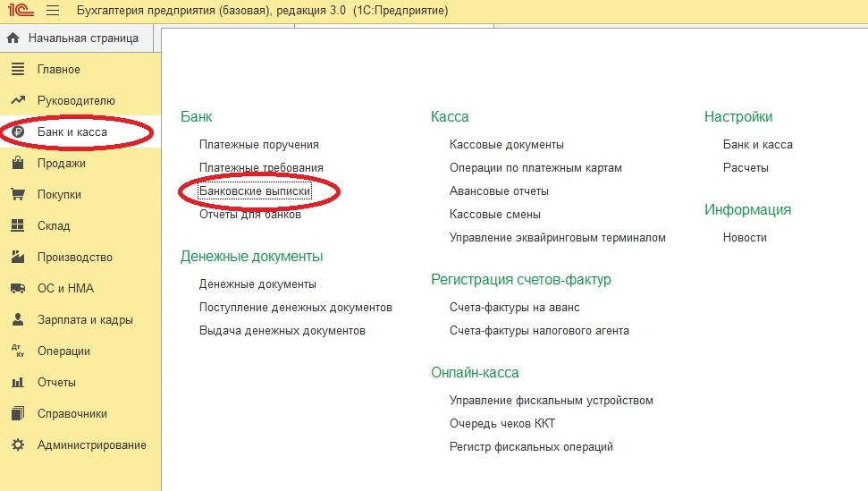The width and height of the screenshot is (868, 491).
Task: Click the truck icon for ОС и НМА
Action: pos(17,289)
